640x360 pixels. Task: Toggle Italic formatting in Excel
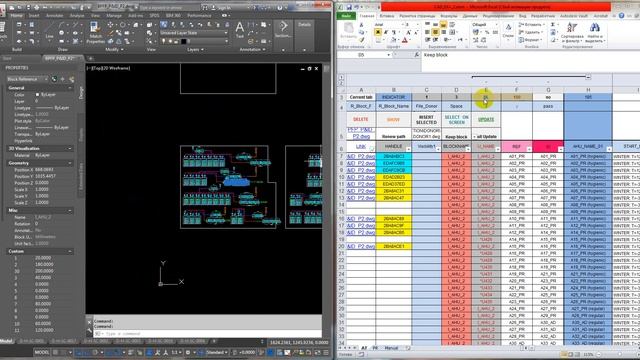(386, 32)
